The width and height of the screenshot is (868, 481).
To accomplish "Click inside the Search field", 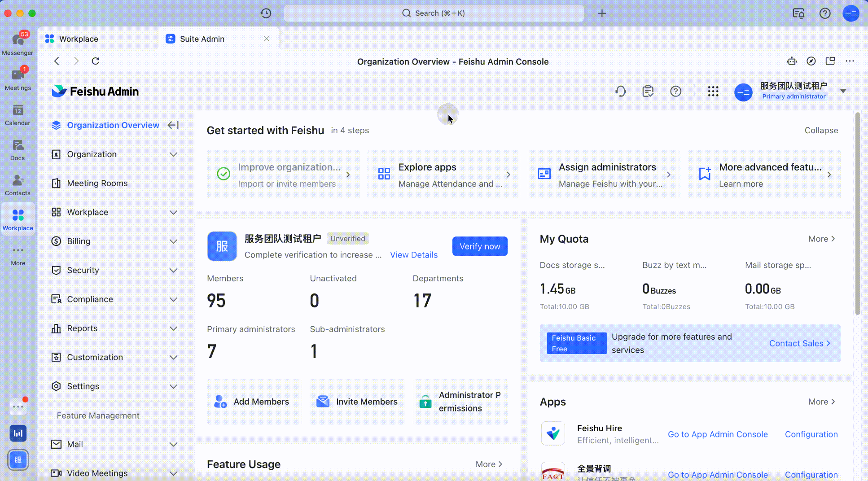I will [x=434, y=13].
